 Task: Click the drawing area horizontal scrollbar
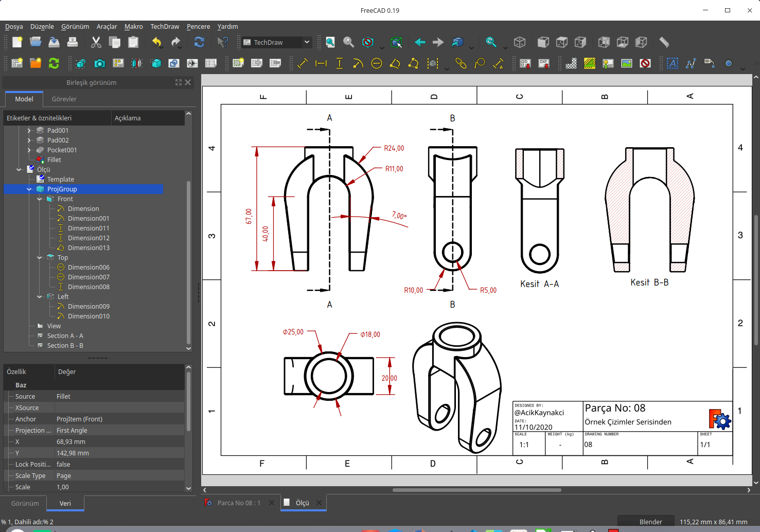click(476, 490)
